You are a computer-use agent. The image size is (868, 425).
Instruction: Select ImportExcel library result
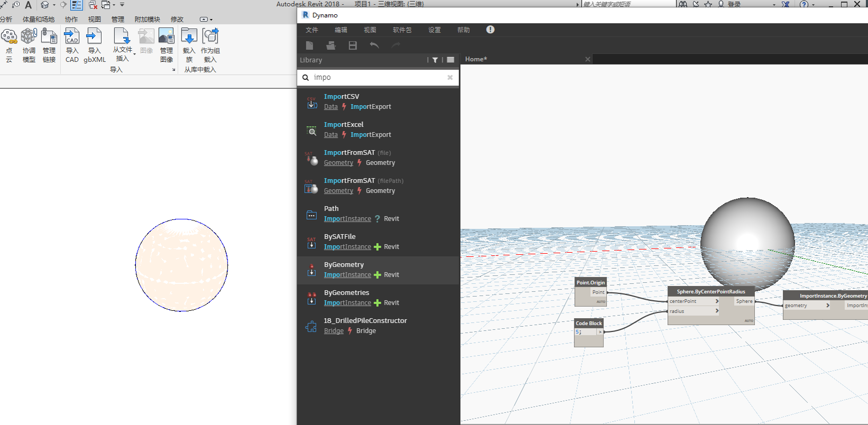click(x=378, y=130)
